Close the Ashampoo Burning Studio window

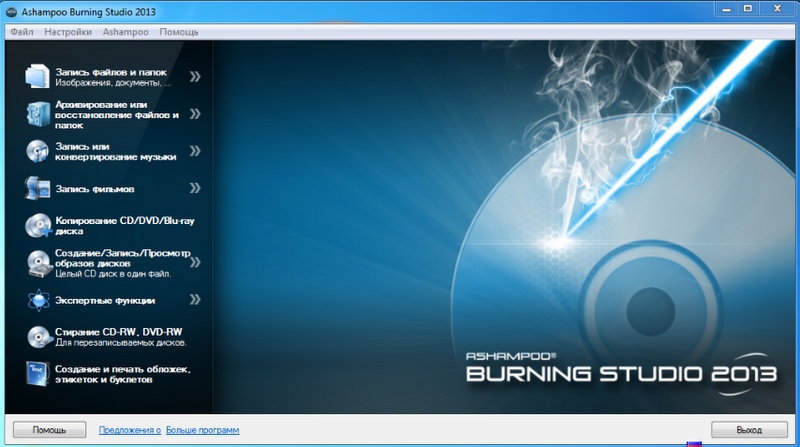pos(777,9)
